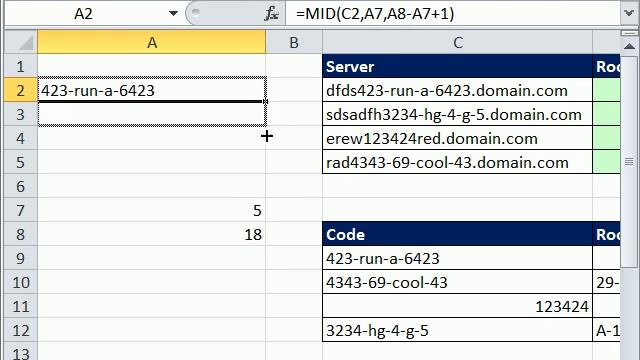Click the green cell D2 in Server table

(607, 90)
